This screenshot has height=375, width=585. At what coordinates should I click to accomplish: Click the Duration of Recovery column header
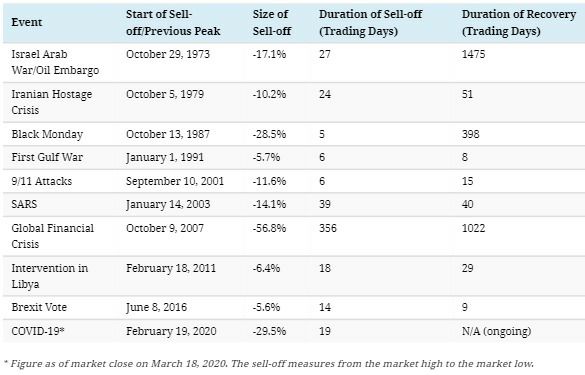(x=519, y=22)
